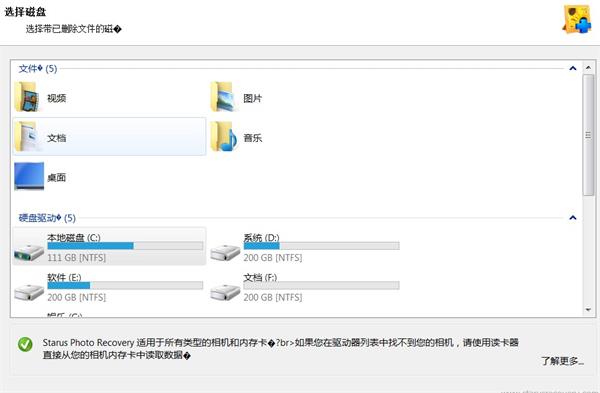The width and height of the screenshot is (600, 393).
Task: Click the 桌面 label text
Action: [57, 178]
